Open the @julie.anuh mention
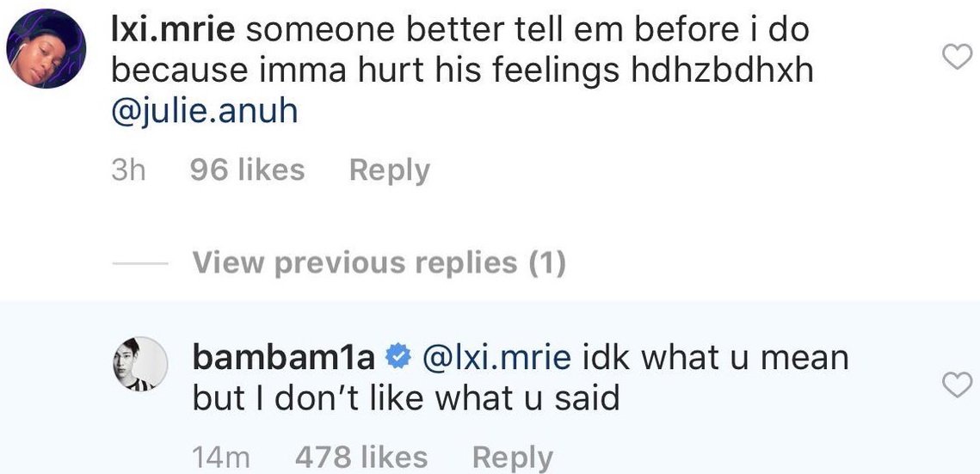The height and width of the screenshot is (474, 980). click(x=205, y=112)
